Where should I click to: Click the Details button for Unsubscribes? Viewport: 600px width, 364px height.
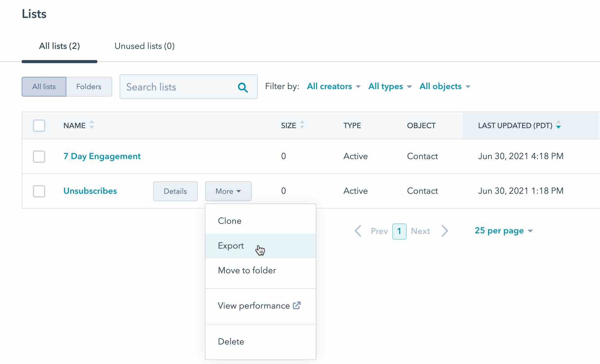[175, 191]
